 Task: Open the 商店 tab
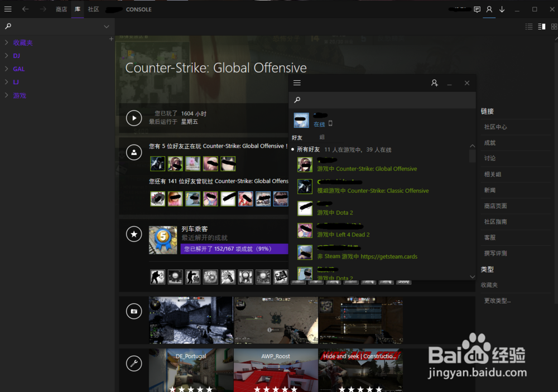[61, 9]
